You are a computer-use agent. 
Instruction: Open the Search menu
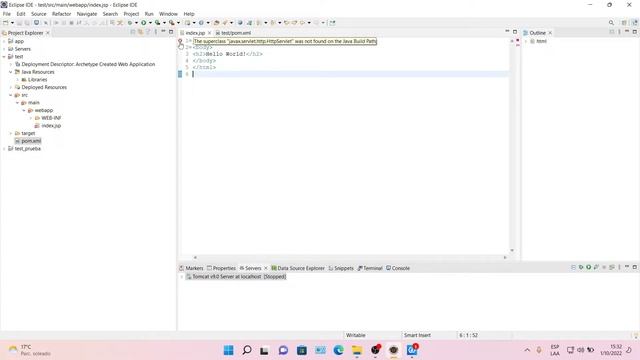pyautogui.click(x=110, y=14)
